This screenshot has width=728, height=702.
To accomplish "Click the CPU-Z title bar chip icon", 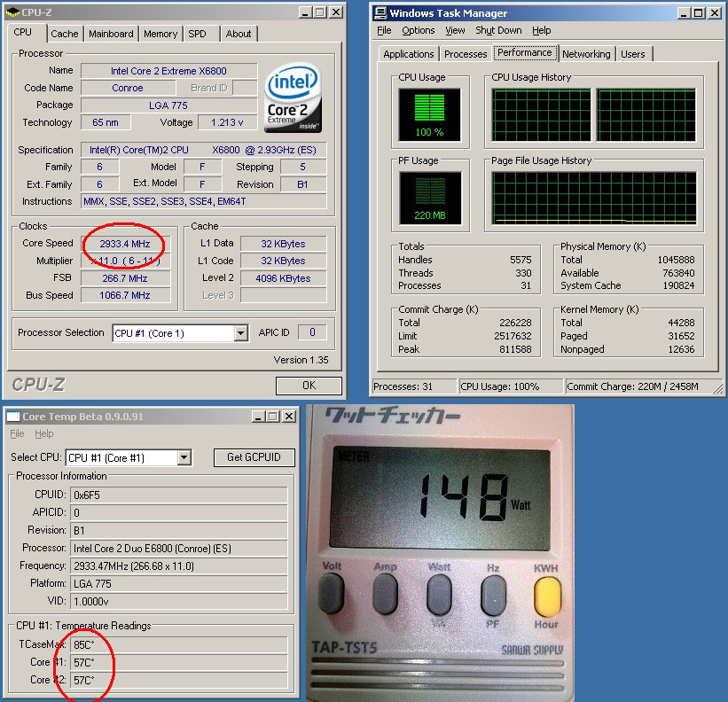I will pos(12,12).
